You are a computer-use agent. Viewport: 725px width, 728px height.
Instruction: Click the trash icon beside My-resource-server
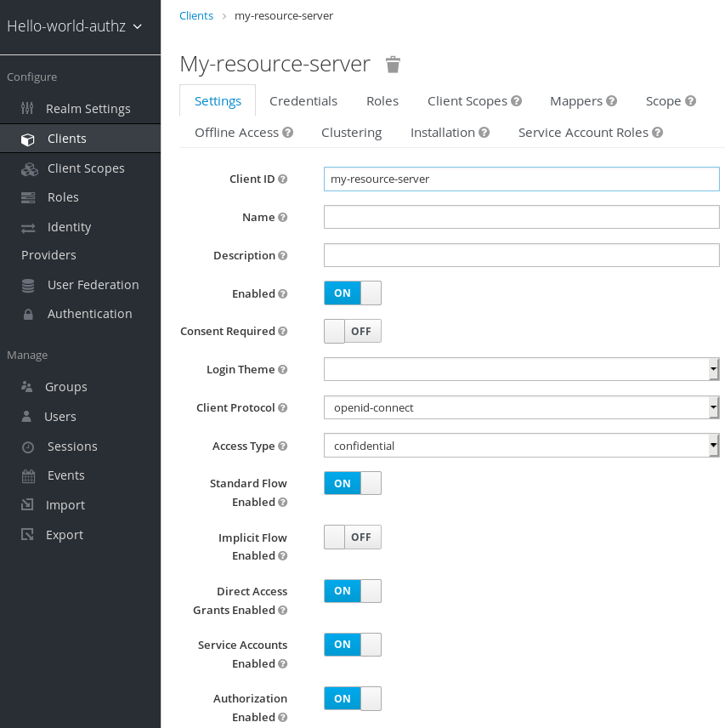coord(393,65)
